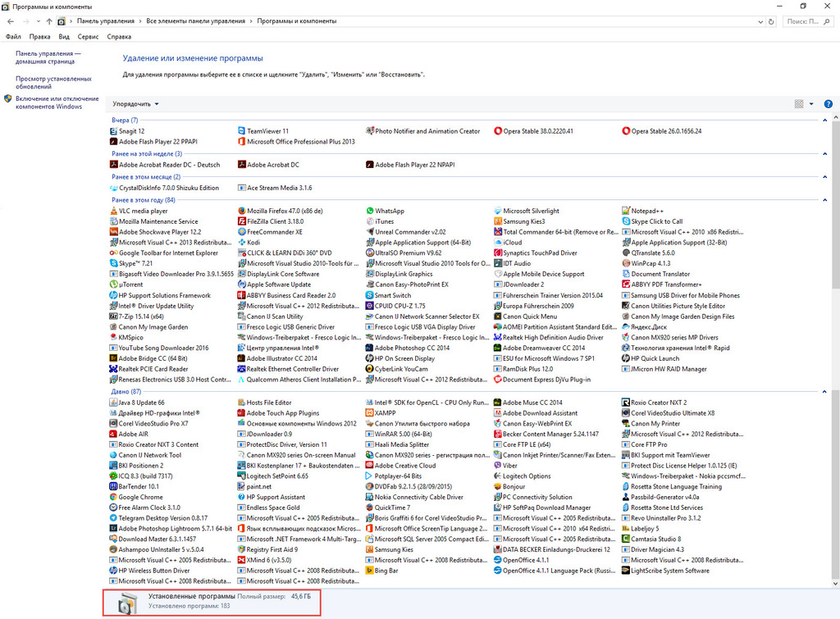Open recent locations dropdown near navigation arrows
This screenshot has height=619, width=840.
click(x=38, y=21)
